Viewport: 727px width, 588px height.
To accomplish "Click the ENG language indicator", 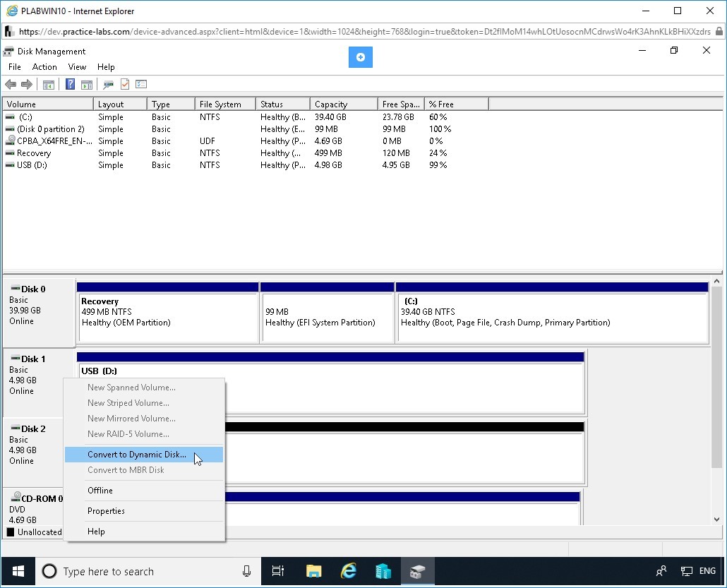I will pos(707,571).
